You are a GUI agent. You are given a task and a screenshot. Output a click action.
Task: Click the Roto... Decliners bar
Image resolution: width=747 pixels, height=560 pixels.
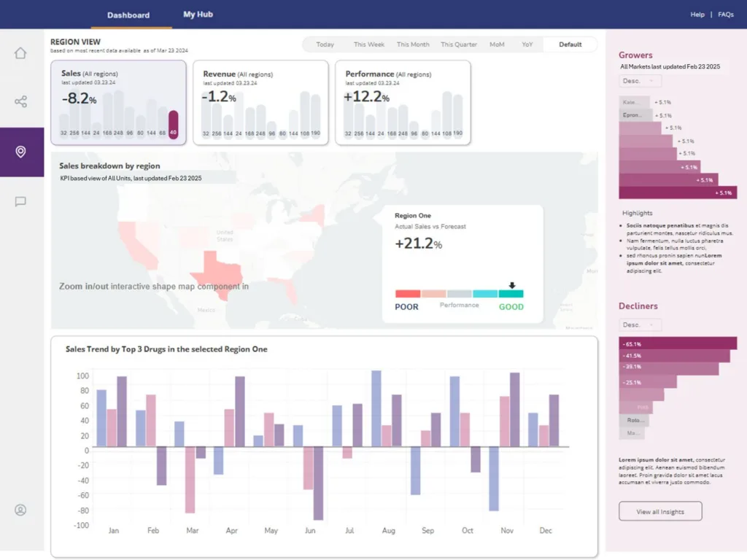click(634, 420)
